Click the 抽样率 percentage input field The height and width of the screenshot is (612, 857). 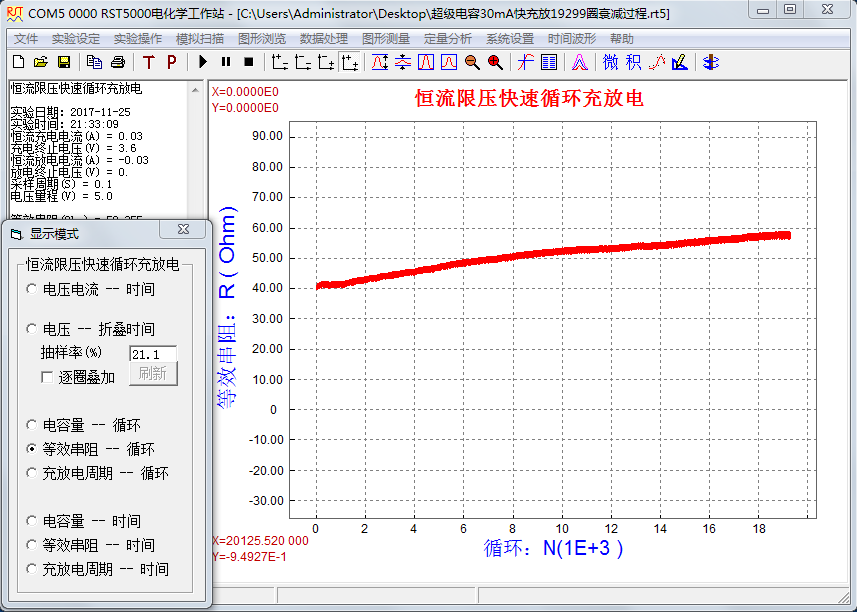click(152, 354)
